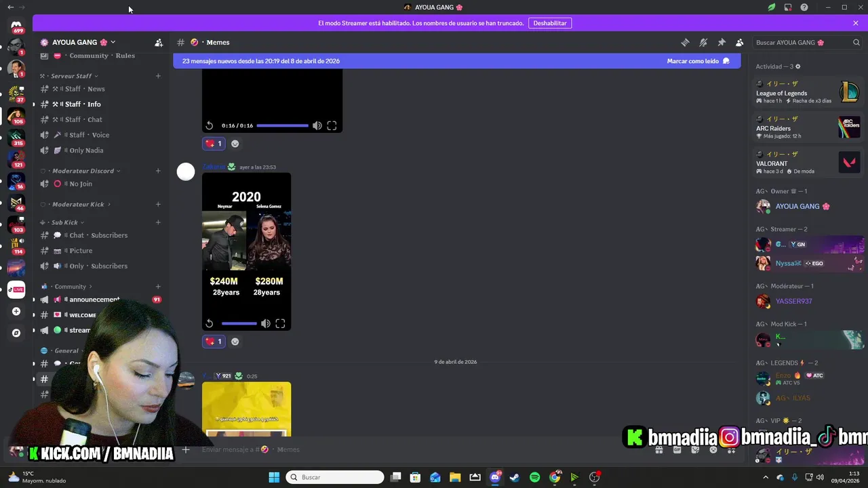Open Nyssa member profile
This screenshot has width=868, height=488.
(x=808, y=263)
